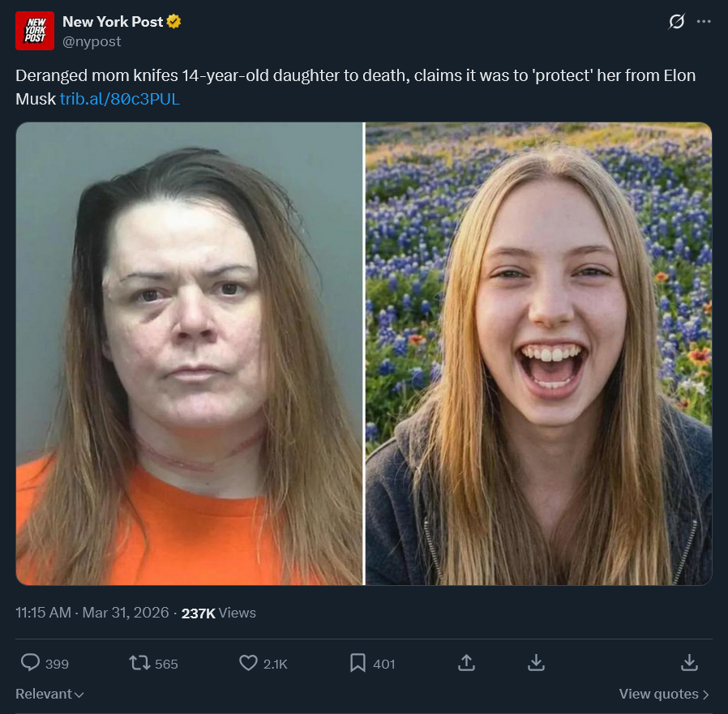Click the Mar 31, 2026 timestamp

click(x=126, y=613)
